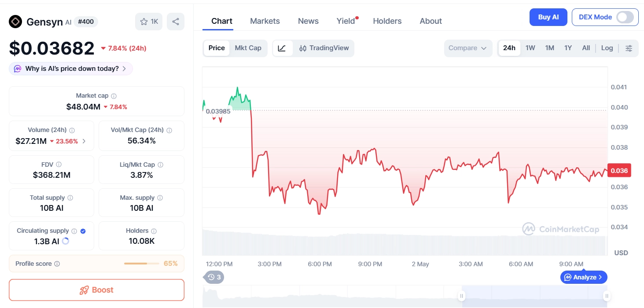This screenshot has width=644, height=308.
Task: Open the Holders tab
Action: pyautogui.click(x=387, y=21)
